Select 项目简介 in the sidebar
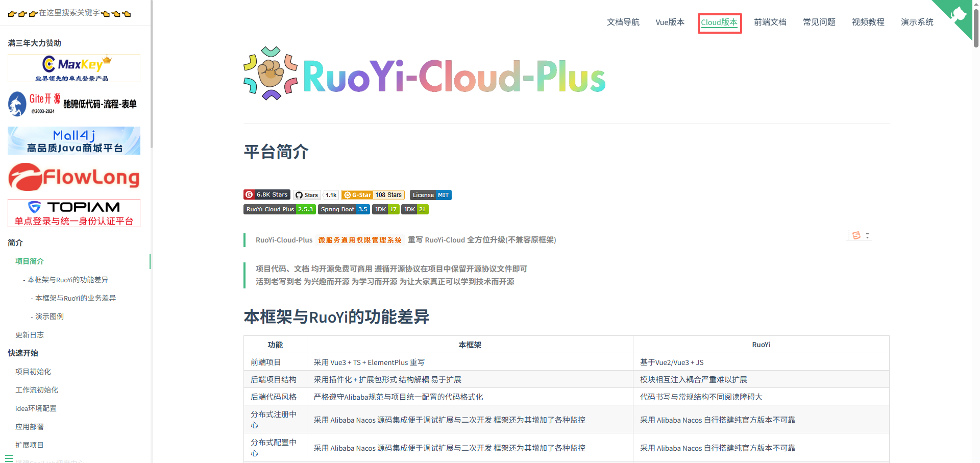The width and height of the screenshot is (980, 463). tap(30, 261)
